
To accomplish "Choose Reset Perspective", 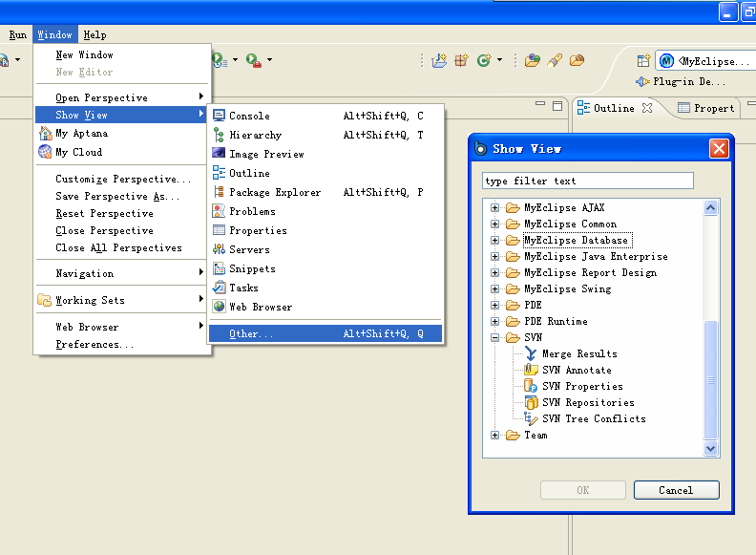I will coord(122,213).
